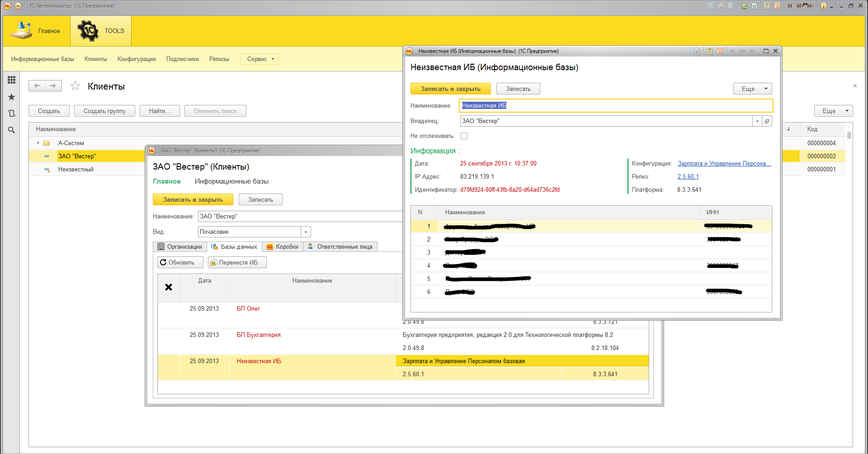Image resolution: width=868 pixels, height=454 pixels.
Task: Open calculator in Неизвестная ИБ window title
Action: click(710, 51)
